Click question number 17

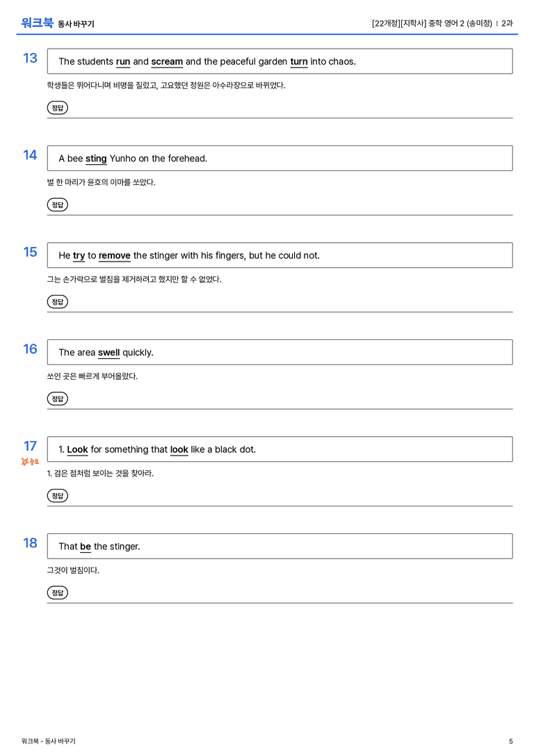(30, 446)
